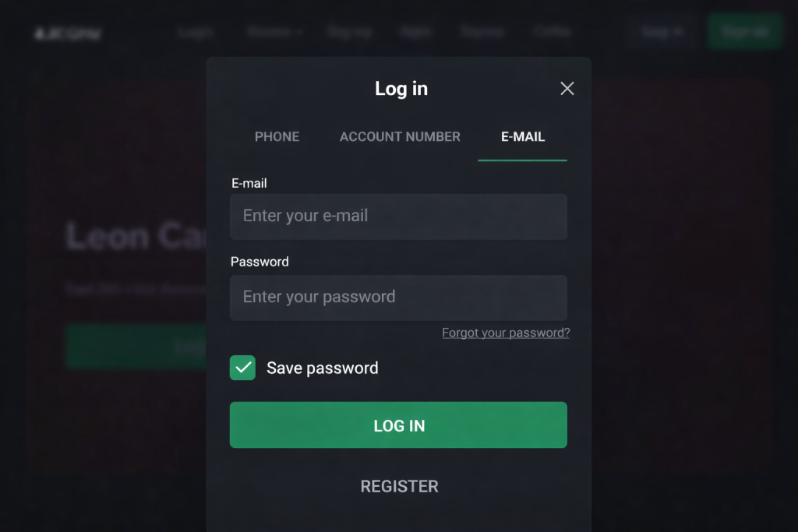798x532 pixels.
Task: Focus the Enter your e-mail field
Action: click(398, 217)
